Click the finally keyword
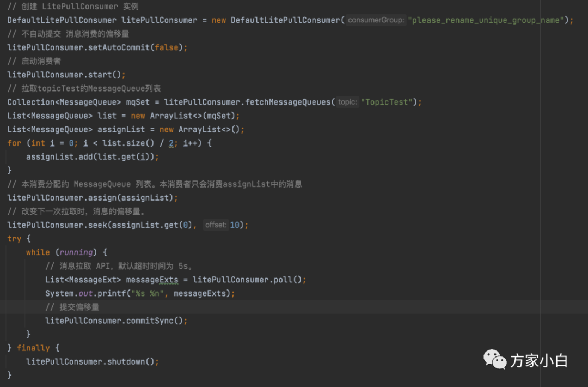Image resolution: width=588 pixels, height=387 pixels. click(33, 348)
